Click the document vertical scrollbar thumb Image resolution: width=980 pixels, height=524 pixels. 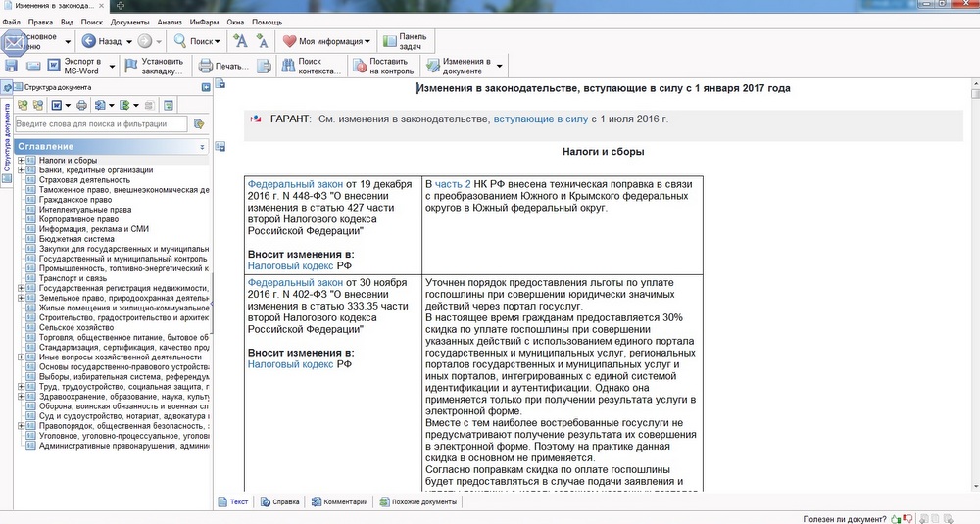coord(975,93)
